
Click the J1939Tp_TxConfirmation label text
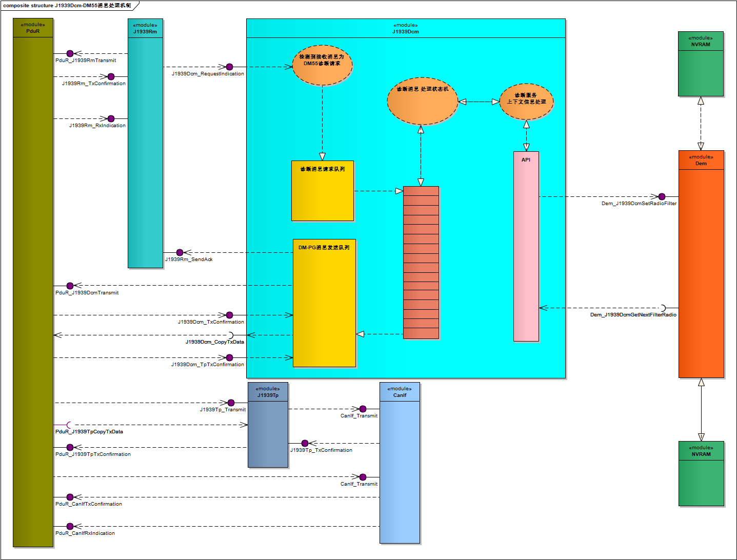[321, 450]
